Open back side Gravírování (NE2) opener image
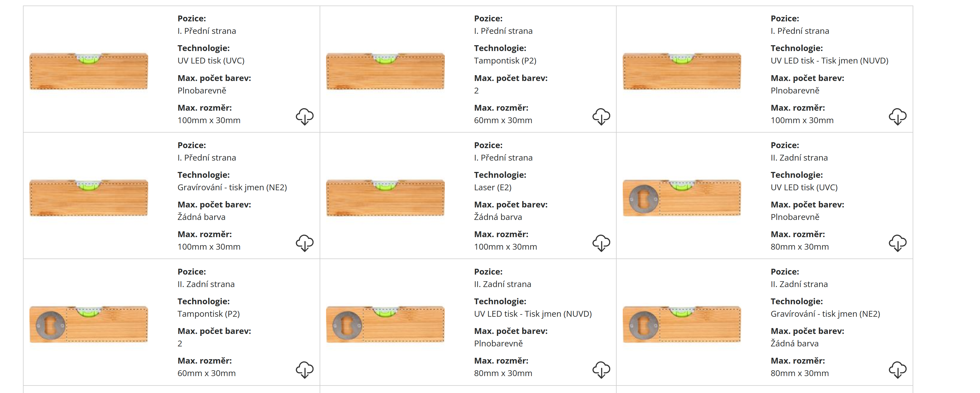This screenshot has width=980, height=393. coord(682,324)
